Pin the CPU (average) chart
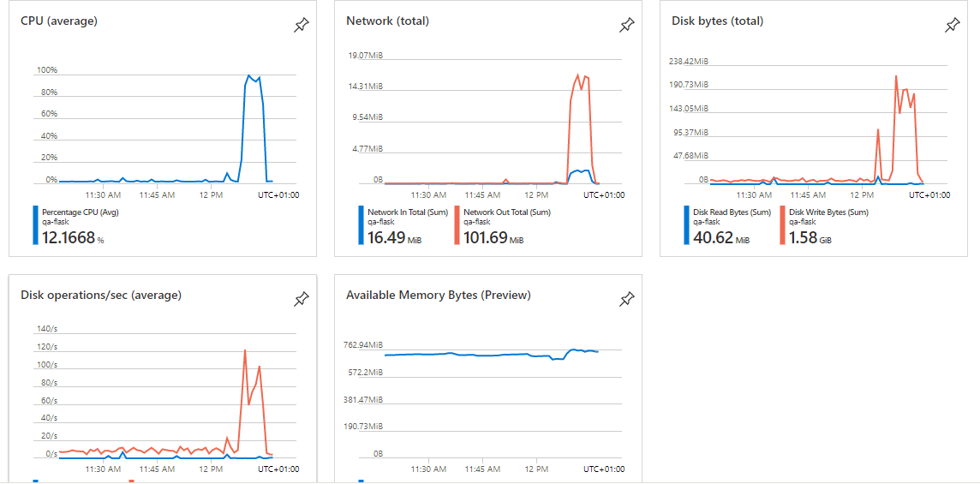The image size is (980, 484). [x=301, y=26]
